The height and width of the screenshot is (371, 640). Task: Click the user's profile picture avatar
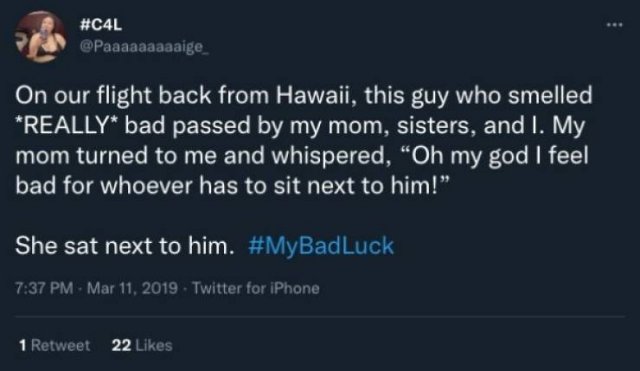[41, 37]
